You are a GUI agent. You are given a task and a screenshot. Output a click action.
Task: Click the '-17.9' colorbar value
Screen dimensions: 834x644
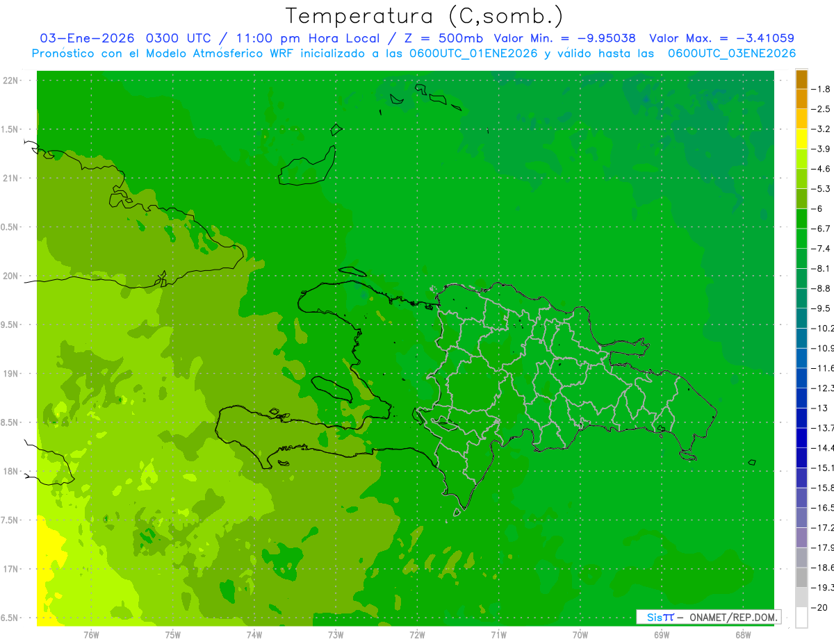point(824,547)
